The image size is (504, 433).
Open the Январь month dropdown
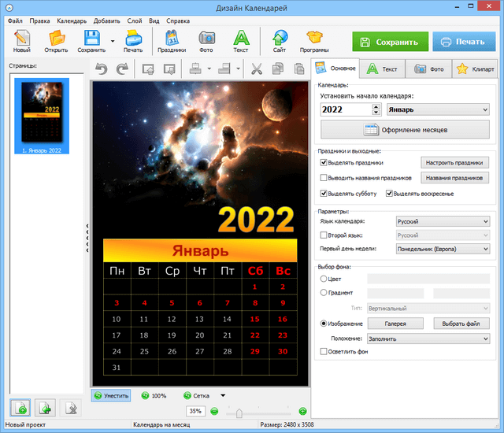tap(439, 109)
